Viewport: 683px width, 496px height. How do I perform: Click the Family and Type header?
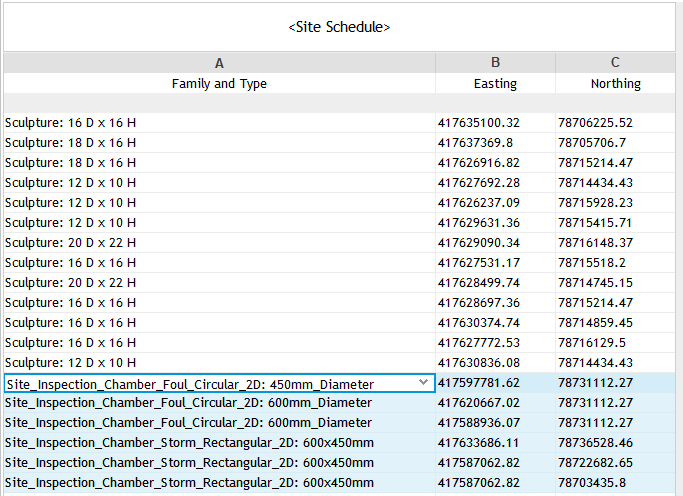219,84
